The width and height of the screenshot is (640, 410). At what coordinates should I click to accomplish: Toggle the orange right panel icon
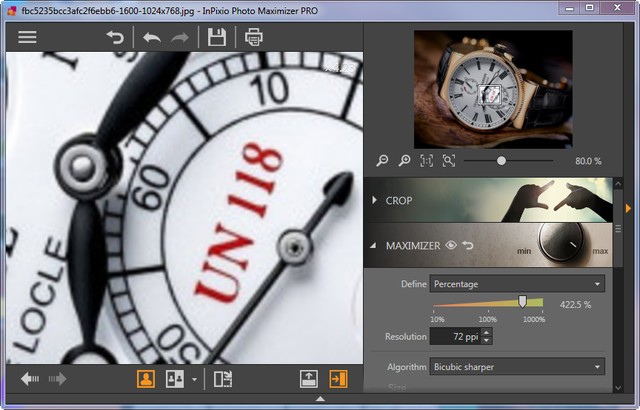[x=339, y=379]
